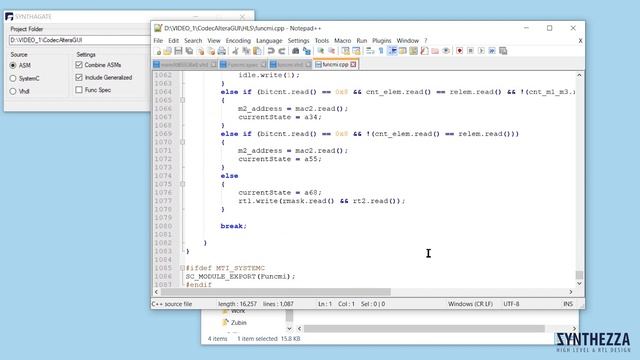
Task: Collapse the #ifdef block at line 1085
Action: (182, 268)
